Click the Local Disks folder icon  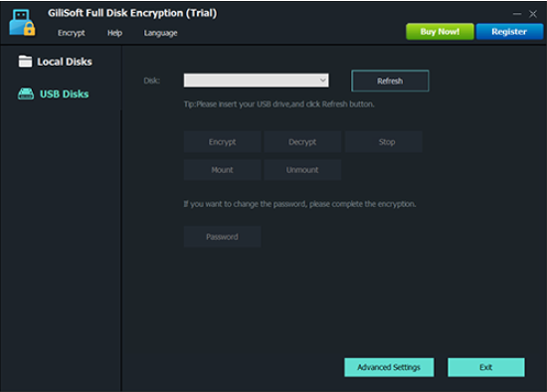click(x=25, y=61)
